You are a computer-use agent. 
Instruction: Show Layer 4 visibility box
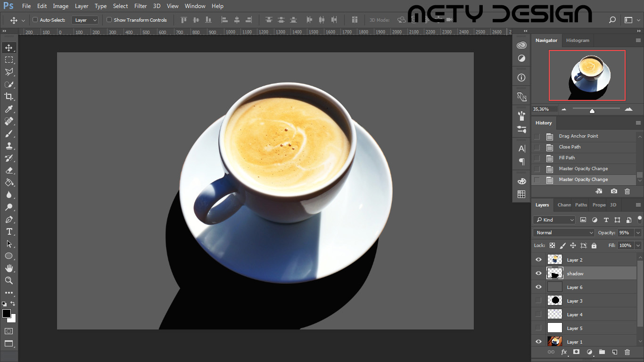click(x=539, y=314)
